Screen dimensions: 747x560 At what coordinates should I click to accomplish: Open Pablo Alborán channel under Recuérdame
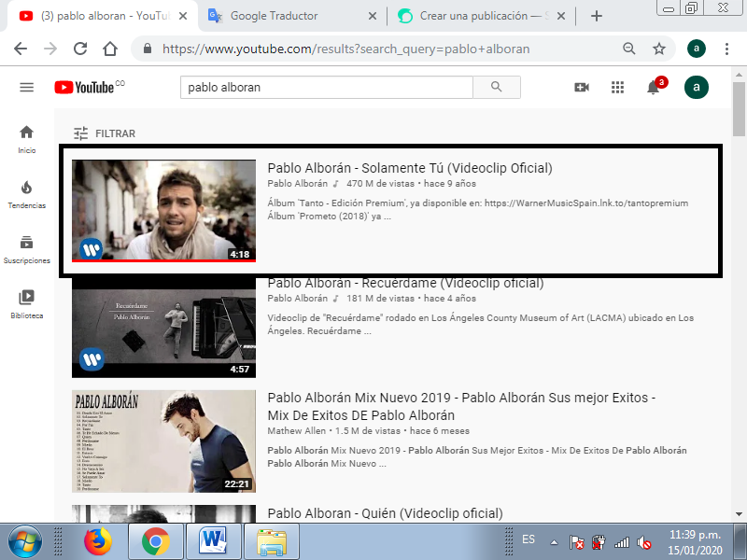(297, 298)
